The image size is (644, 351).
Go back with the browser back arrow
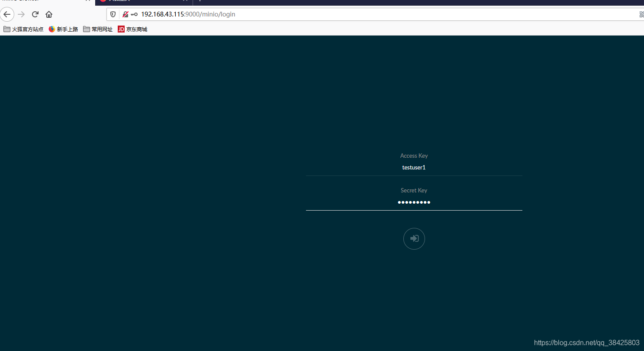click(x=7, y=14)
